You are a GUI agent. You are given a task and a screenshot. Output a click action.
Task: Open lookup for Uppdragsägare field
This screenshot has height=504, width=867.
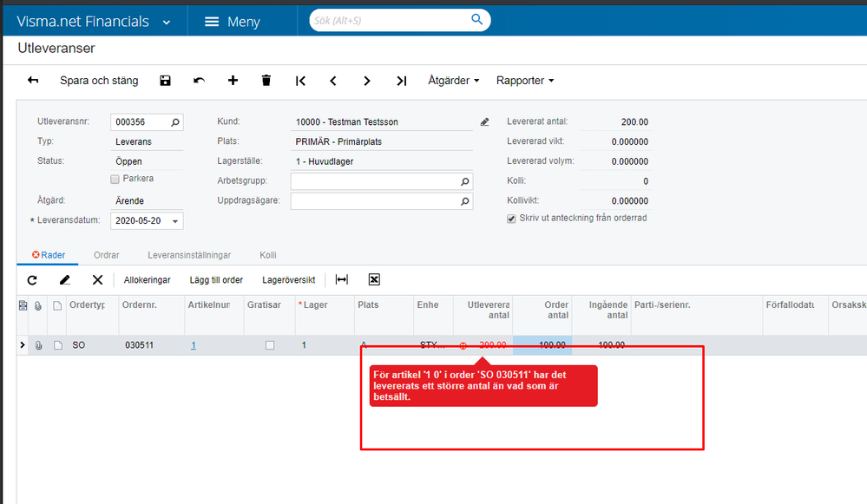pos(465,201)
